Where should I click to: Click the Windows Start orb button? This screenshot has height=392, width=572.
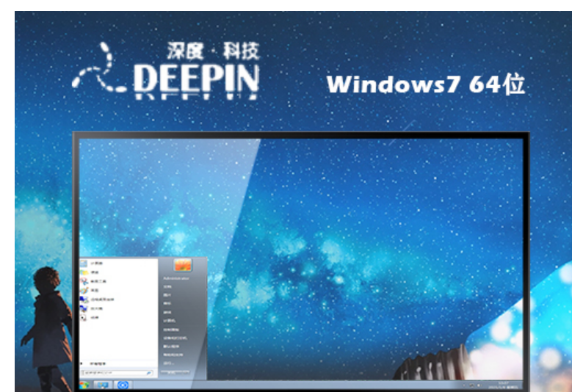coord(84,385)
